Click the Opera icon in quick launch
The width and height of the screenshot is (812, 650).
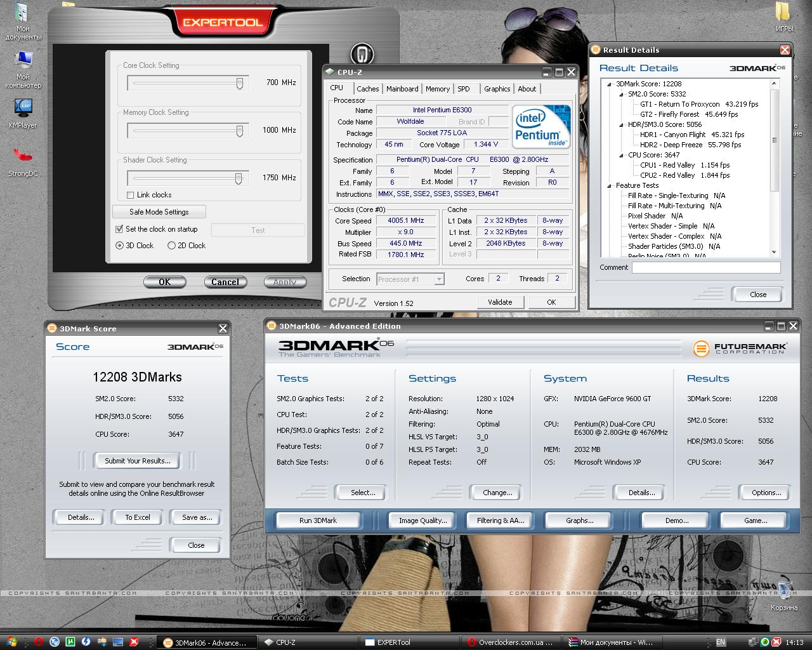coord(39,642)
